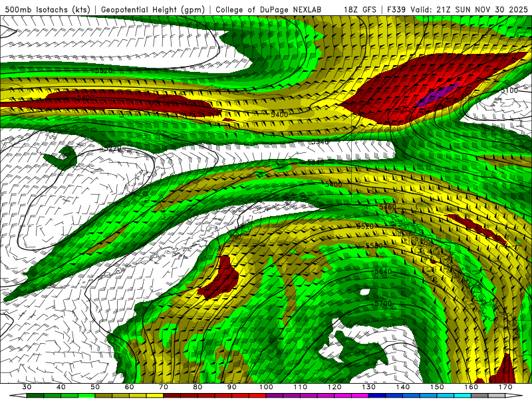Pick the dark gray swatch at 160 on legend
This screenshot has height=399, width=532.
coord(479,396)
